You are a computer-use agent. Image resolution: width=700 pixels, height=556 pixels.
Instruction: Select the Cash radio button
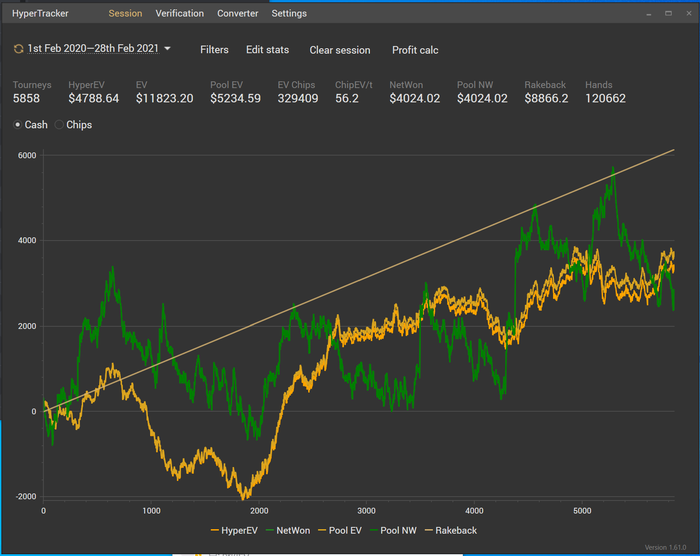point(17,125)
